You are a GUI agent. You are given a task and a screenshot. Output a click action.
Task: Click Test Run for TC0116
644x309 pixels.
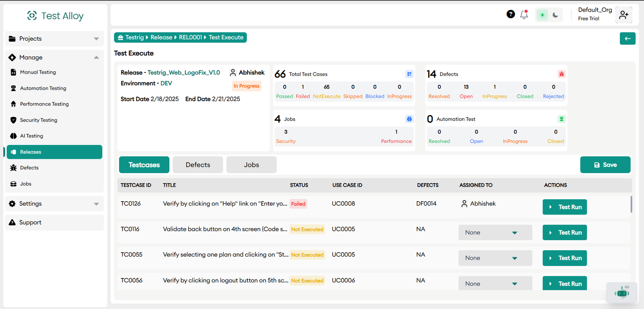point(565,233)
